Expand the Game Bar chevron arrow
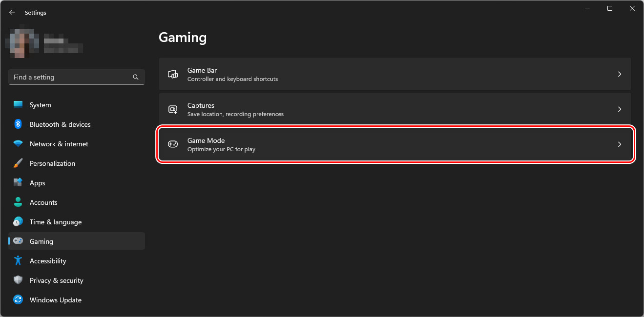 pyautogui.click(x=620, y=74)
